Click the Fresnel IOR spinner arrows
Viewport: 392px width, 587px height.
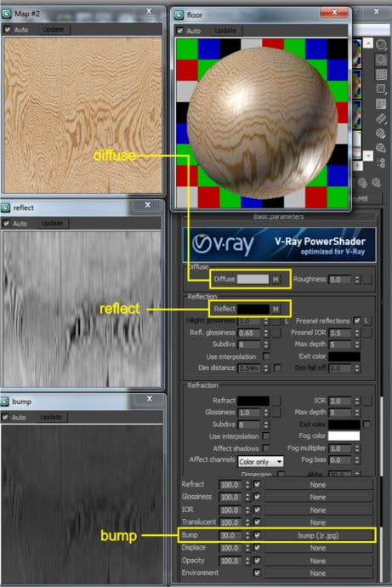click(357, 333)
